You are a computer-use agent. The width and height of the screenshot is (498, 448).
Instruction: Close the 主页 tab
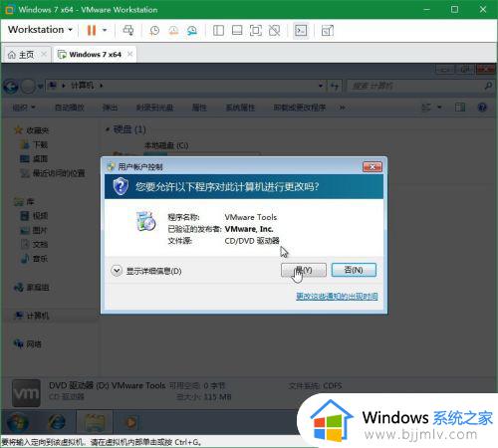[44, 54]
